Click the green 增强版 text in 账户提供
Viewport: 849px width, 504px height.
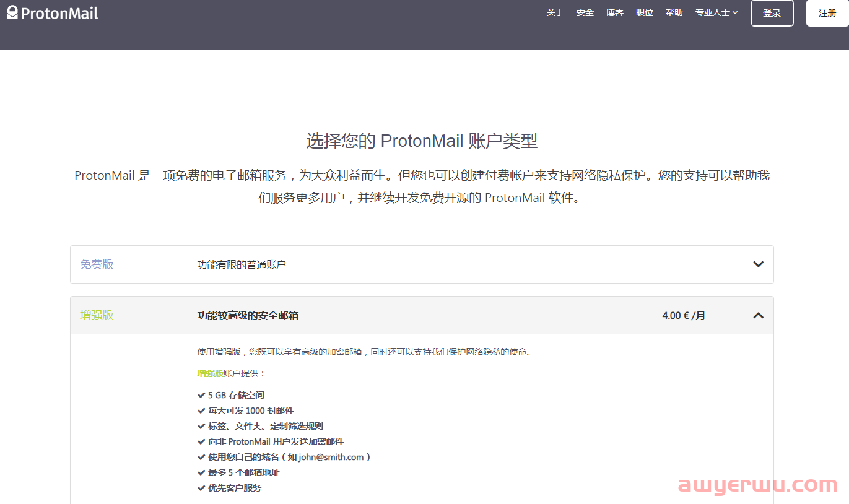(210, 373)
